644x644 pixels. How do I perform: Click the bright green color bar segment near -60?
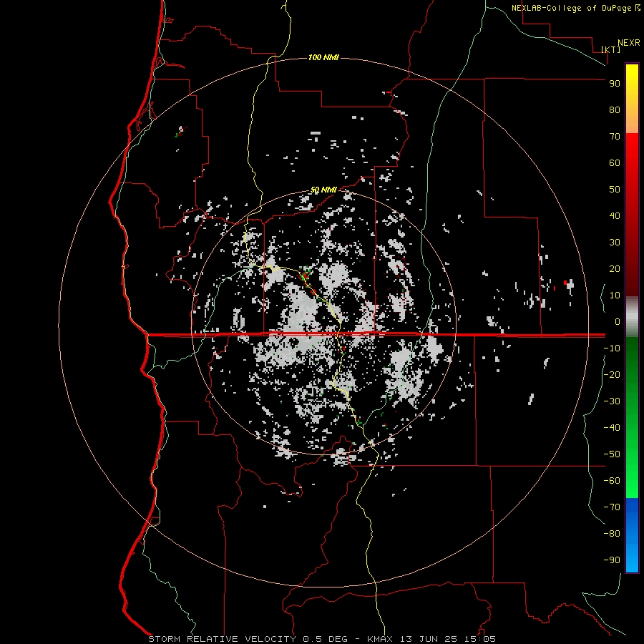pyautogui.click(x=632, y=481)
